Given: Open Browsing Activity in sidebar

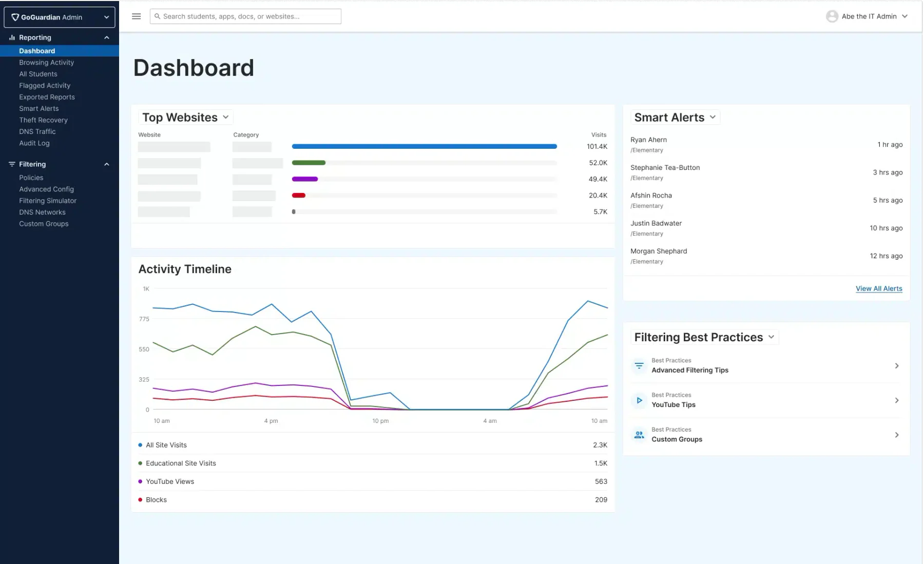Looking at the screenshot, I should point(47,63).
